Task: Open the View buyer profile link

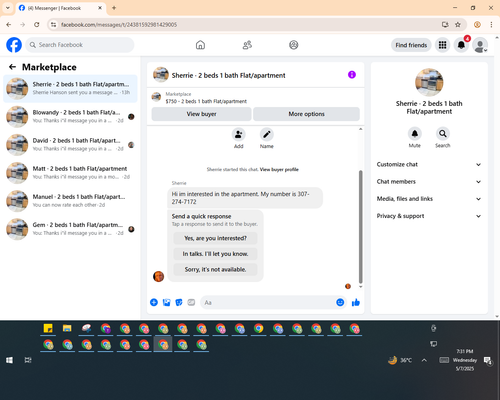Action: [279, 170]
